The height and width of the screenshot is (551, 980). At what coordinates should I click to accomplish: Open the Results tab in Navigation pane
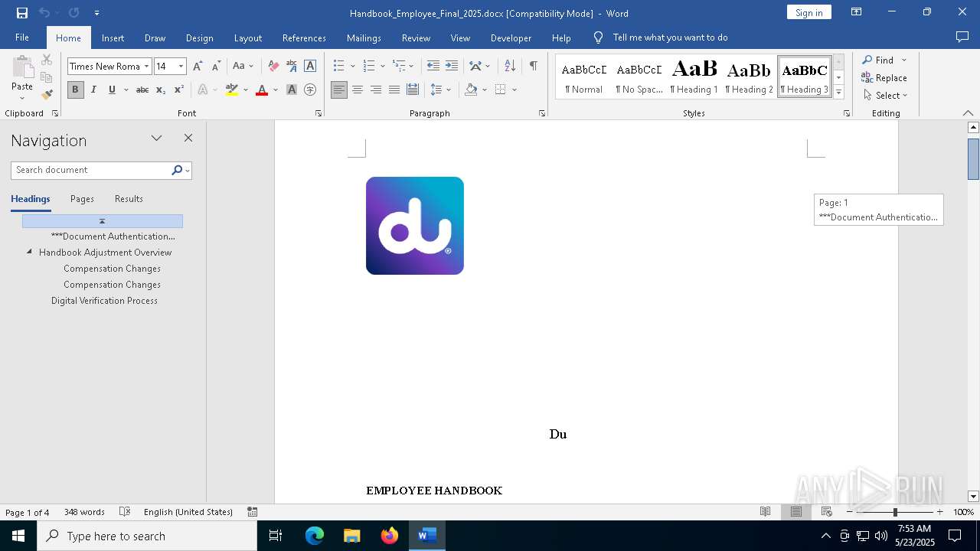pyautogui.click(x=129, y=199)
